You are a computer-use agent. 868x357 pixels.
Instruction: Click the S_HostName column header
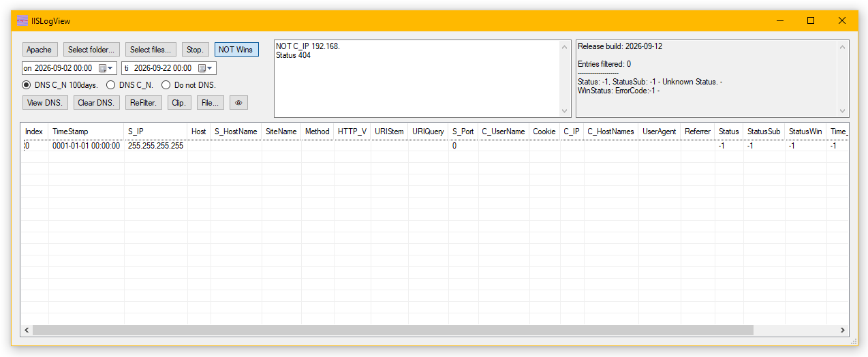[236, 131]
